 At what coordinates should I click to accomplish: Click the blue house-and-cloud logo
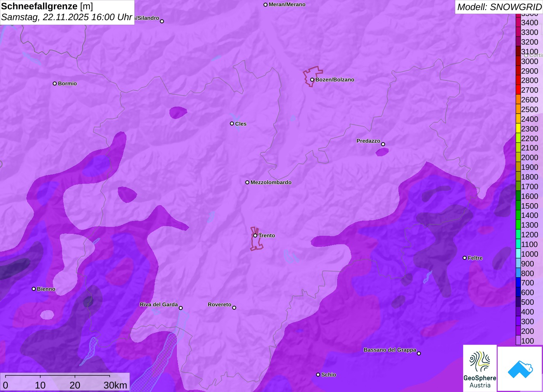click(520, 369)
